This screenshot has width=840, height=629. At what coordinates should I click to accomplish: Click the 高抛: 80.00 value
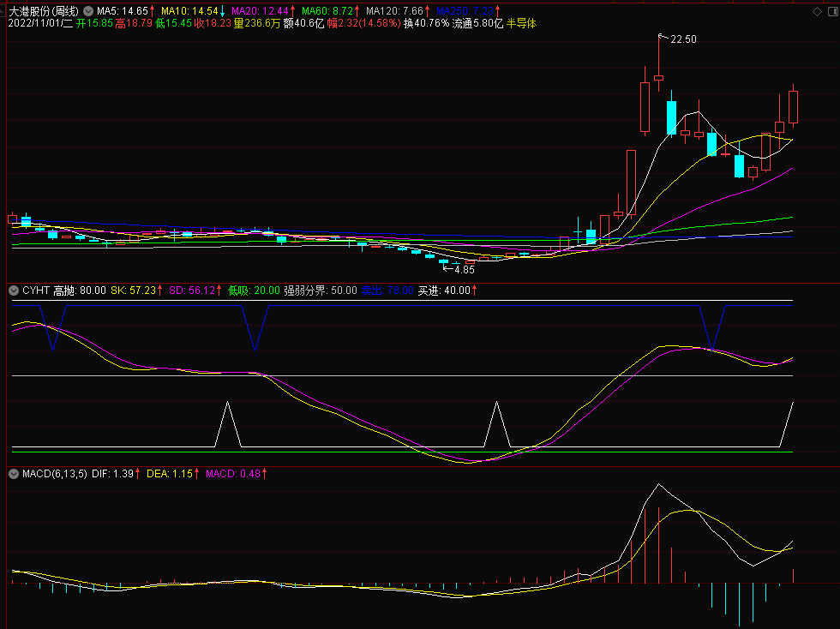(x=80, y=291)
